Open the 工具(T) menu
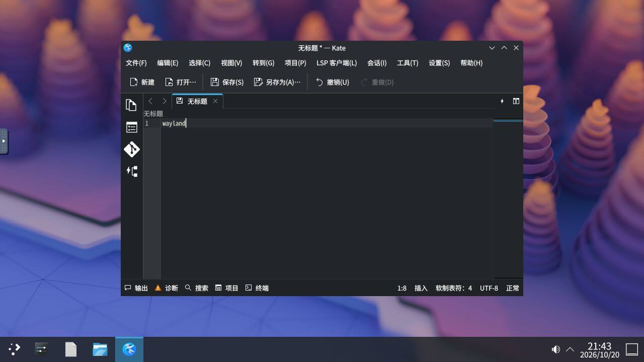This screenshot has height=362, width=644. pos(408,63)
